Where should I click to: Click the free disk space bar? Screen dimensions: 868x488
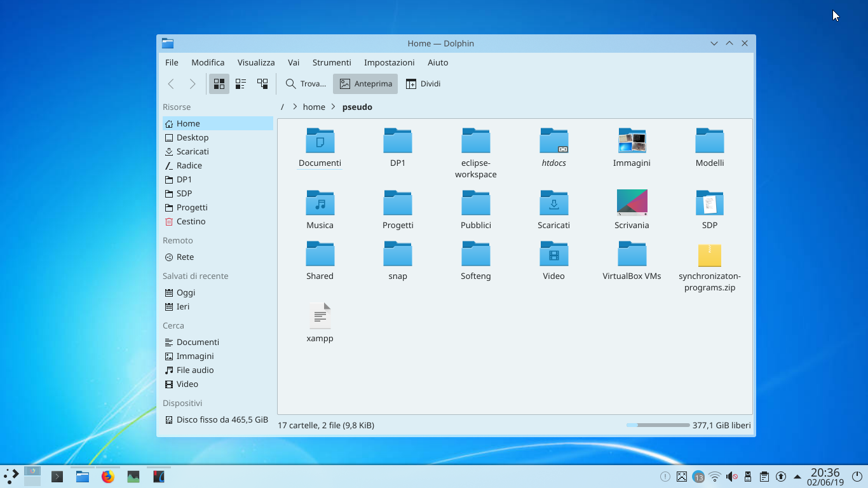658,425
